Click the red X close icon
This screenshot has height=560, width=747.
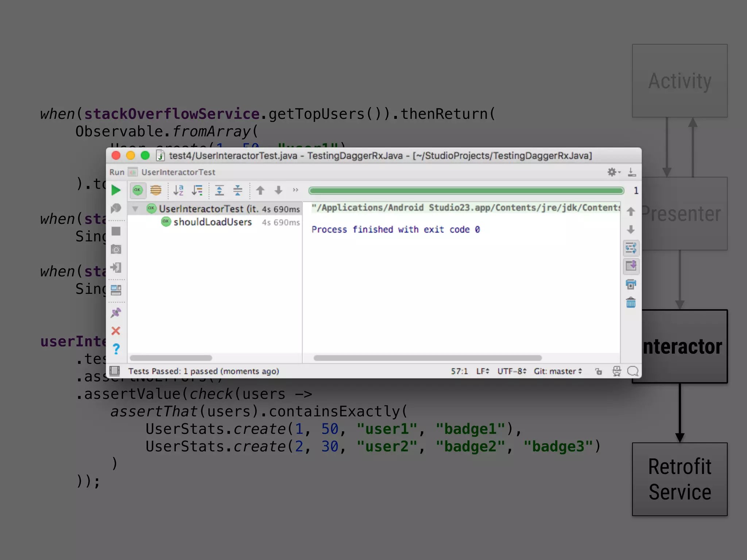click(116, 331)
